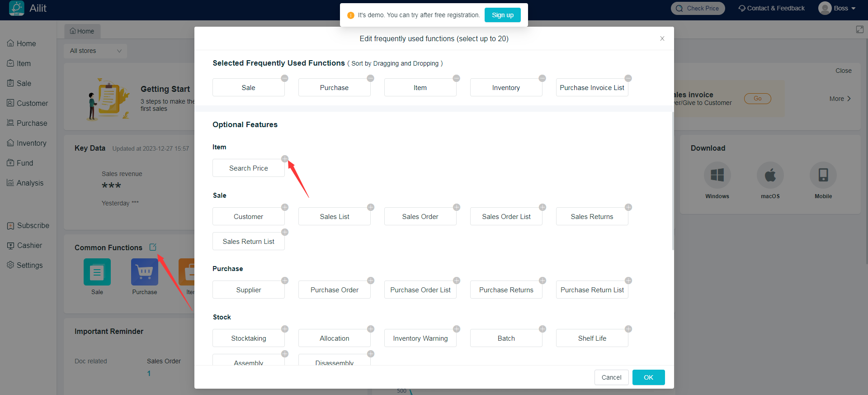Remove Purchase Invoice List from selected functions
Image resolution: width=868 pixels, height=395 pixels.
[628, 78]
